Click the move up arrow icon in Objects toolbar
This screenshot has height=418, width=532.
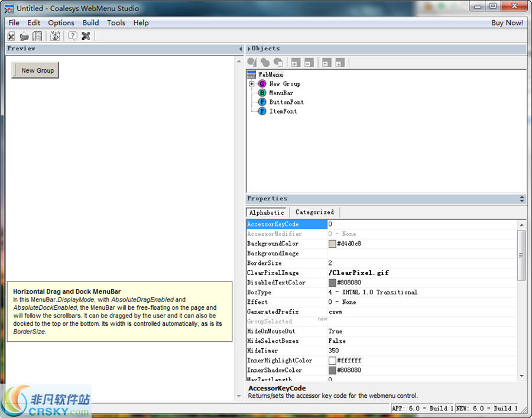(x=327, y=63)
